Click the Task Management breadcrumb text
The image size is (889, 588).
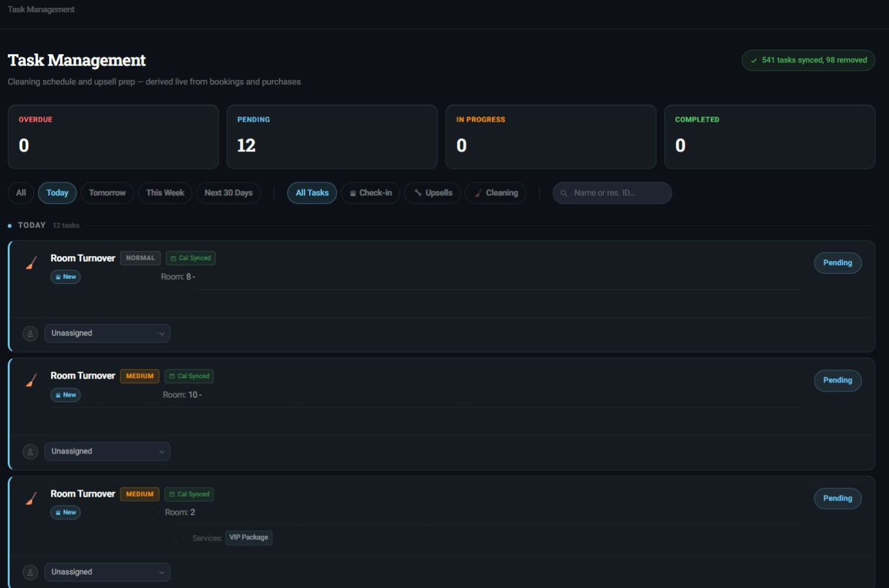click(41, 10)
